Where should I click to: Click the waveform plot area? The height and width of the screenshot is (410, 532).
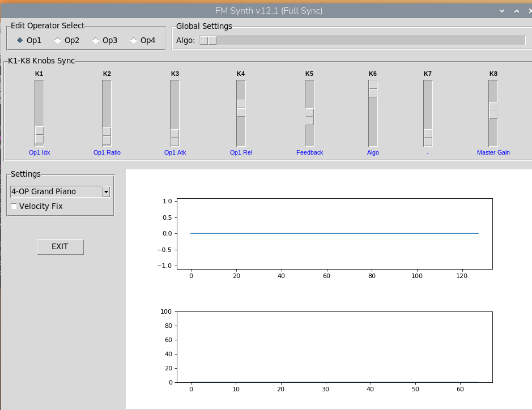click(334, 233)
